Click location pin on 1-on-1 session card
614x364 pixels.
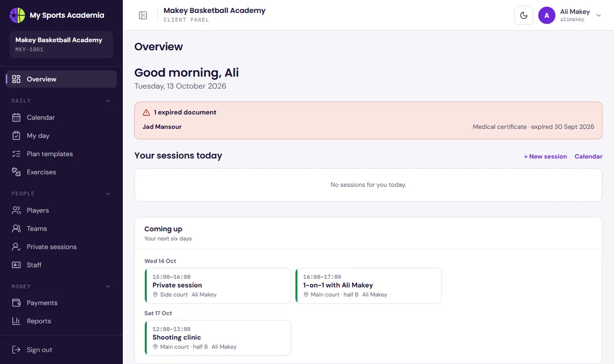306,294
